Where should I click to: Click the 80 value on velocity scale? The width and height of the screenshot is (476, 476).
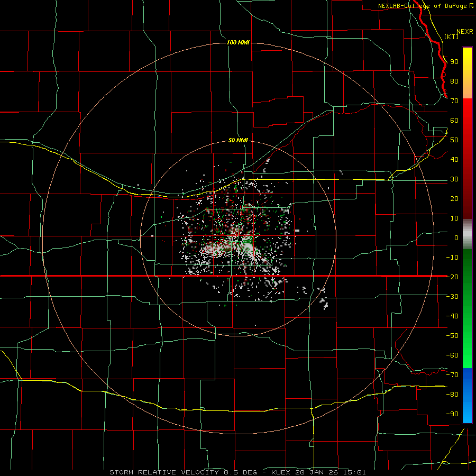coord(454,81)
